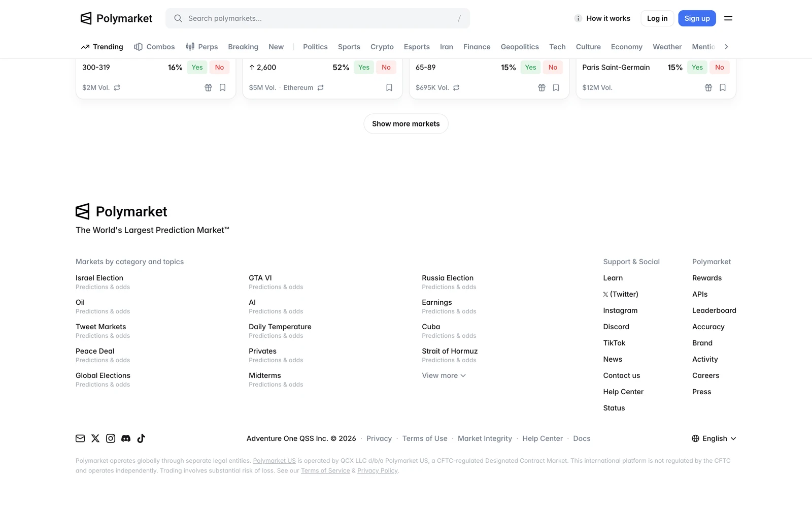
Task: Open the Combos tab
Action: [x=154, y=47]
